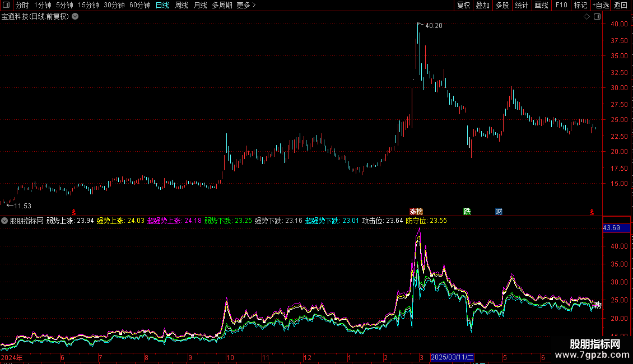Viewport: 633px width, 364px height.
Task: Select the 日线 daily period
Action: (x=162, y=5)
